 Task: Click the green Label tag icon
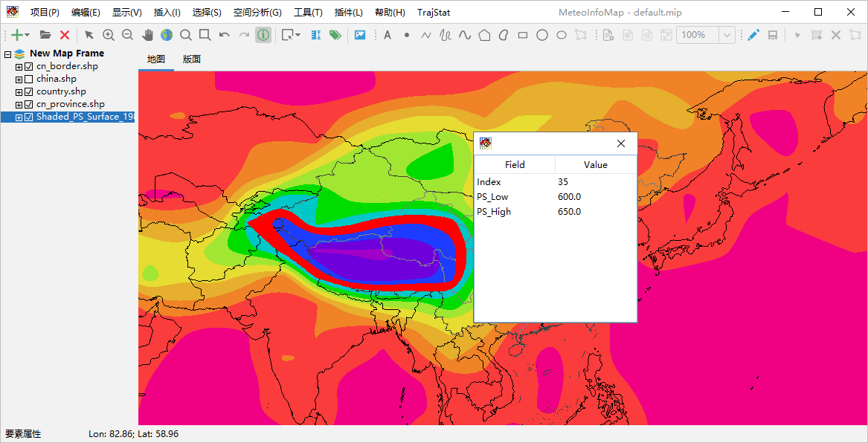(x=335, y=35)
